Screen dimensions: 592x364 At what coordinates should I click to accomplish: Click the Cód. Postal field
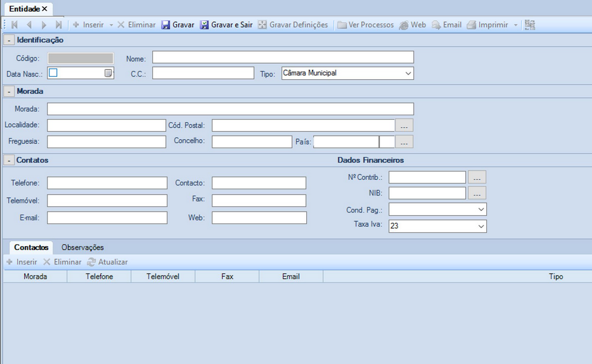pyautogui.click(x=304, y=125)
